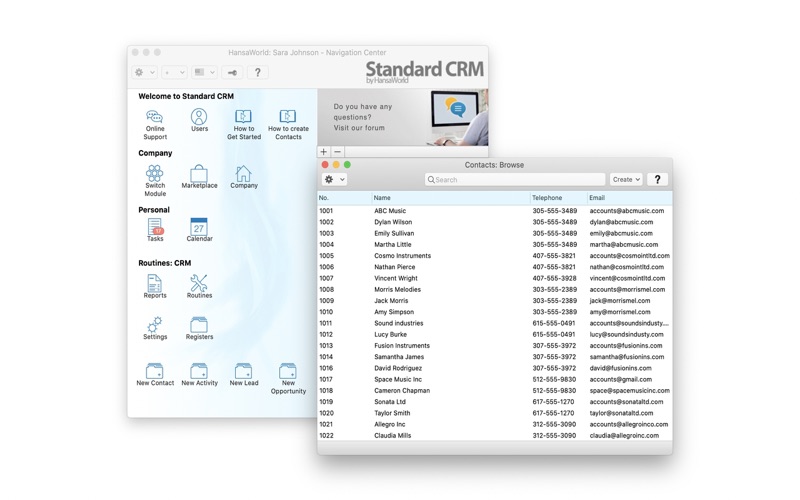Open How to create Contacts guide
This screenshot has width=800, height=500.
(x=288, y=124)
